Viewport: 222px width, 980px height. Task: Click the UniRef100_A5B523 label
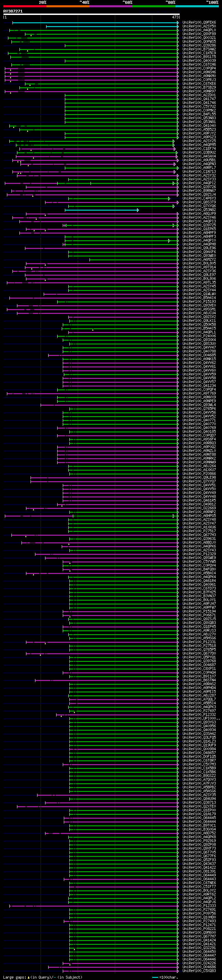199,129
